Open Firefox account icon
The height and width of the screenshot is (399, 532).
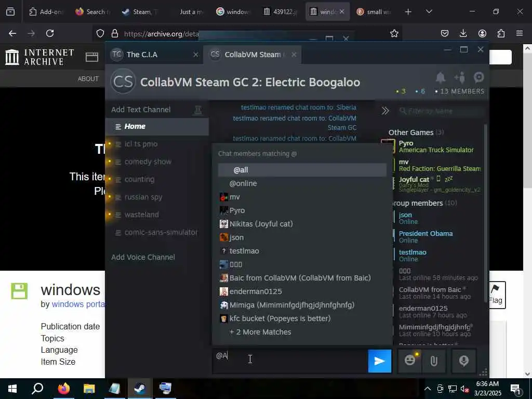click(482, 33)
